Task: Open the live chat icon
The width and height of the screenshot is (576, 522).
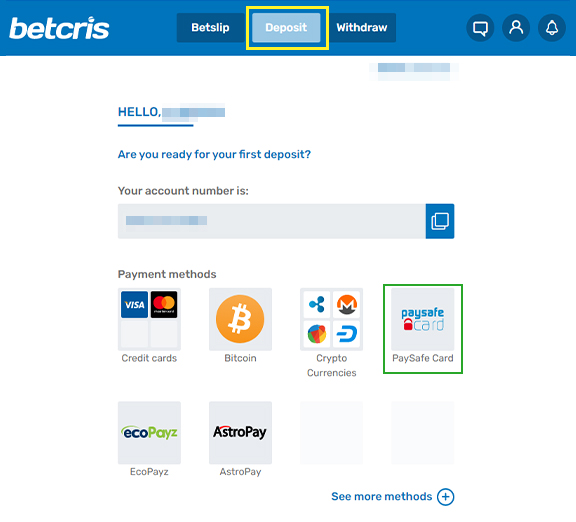Action: (x=480, y=28)
